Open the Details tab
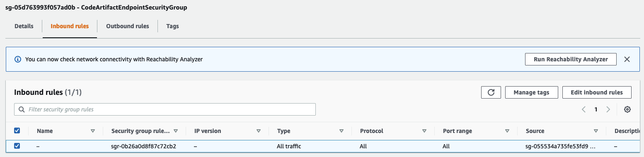The height and width of the screenshot is (157, 644). [24, 26]
